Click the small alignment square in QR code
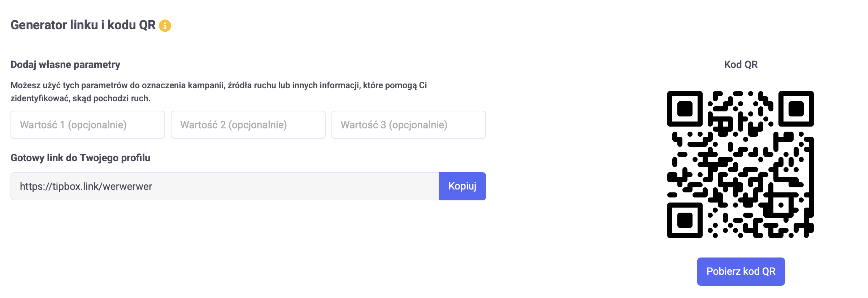Screen dimensions: 868x298 coord(781,205)
